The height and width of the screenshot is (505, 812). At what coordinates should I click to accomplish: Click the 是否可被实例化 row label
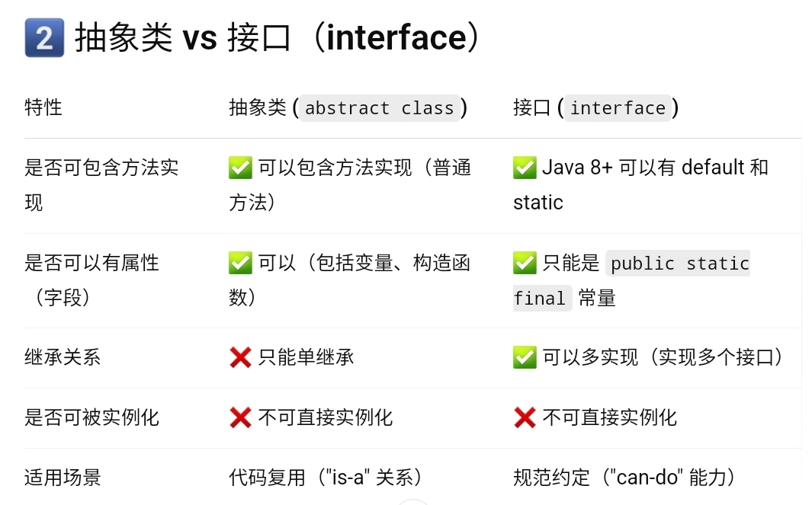point(91,417)
